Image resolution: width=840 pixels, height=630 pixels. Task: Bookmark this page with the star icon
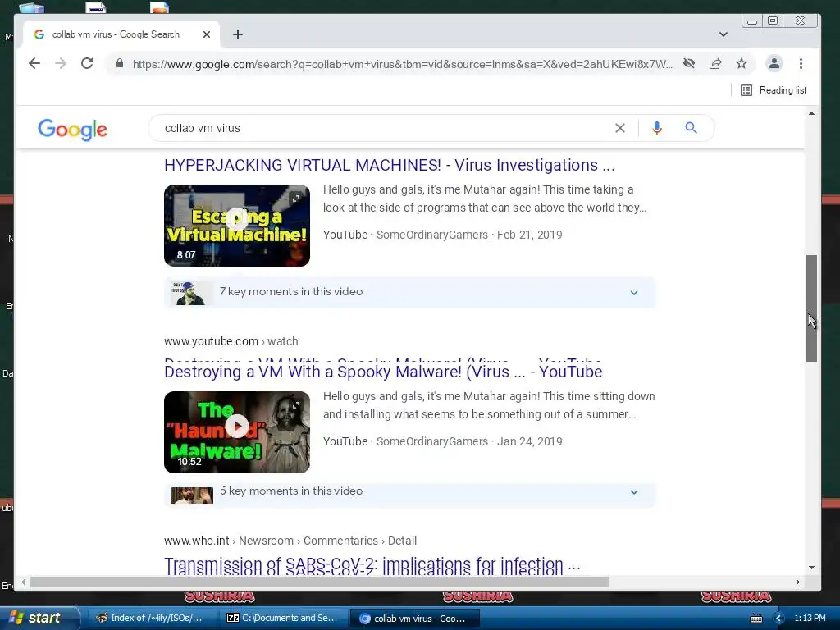point(742,64)
